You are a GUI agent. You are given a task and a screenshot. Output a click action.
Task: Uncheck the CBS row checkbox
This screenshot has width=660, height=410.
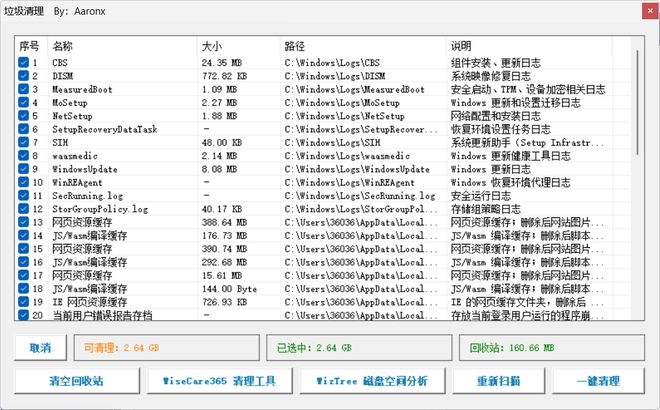point(23,62)
